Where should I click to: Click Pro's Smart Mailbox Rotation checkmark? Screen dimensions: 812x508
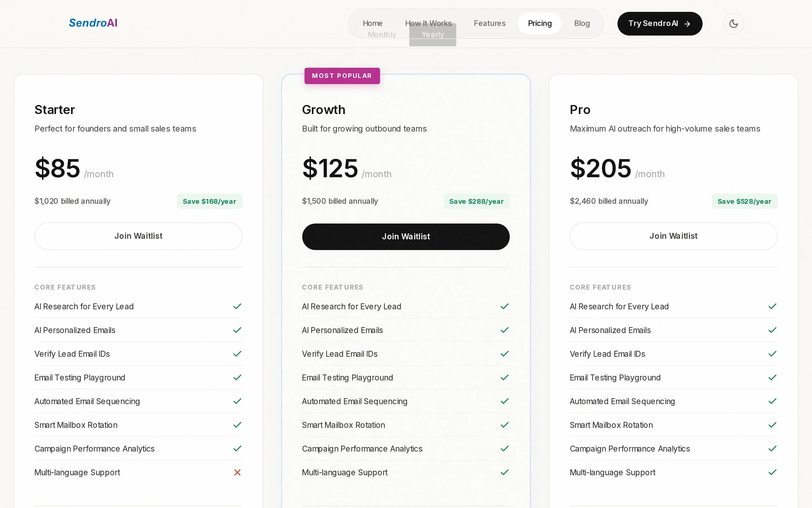772,425
